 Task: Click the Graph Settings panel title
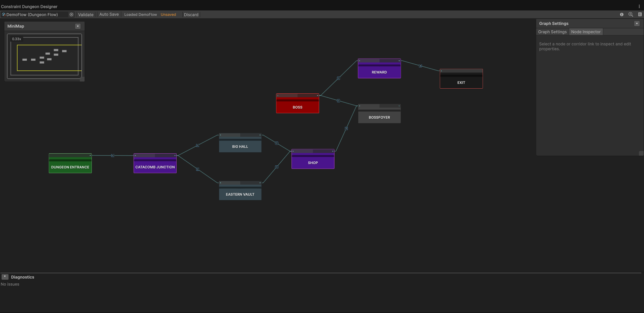[x=554, y=24]
